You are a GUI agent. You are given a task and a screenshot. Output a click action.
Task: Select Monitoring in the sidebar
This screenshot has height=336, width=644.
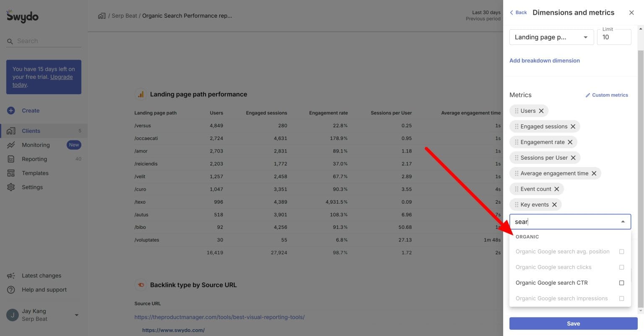coord(10,145)
